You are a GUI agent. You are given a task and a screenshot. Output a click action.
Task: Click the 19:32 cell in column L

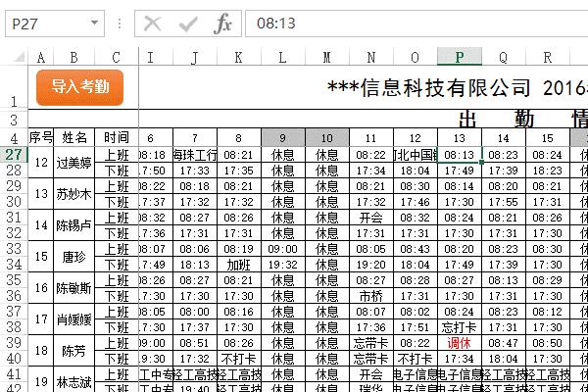point(283,265)
